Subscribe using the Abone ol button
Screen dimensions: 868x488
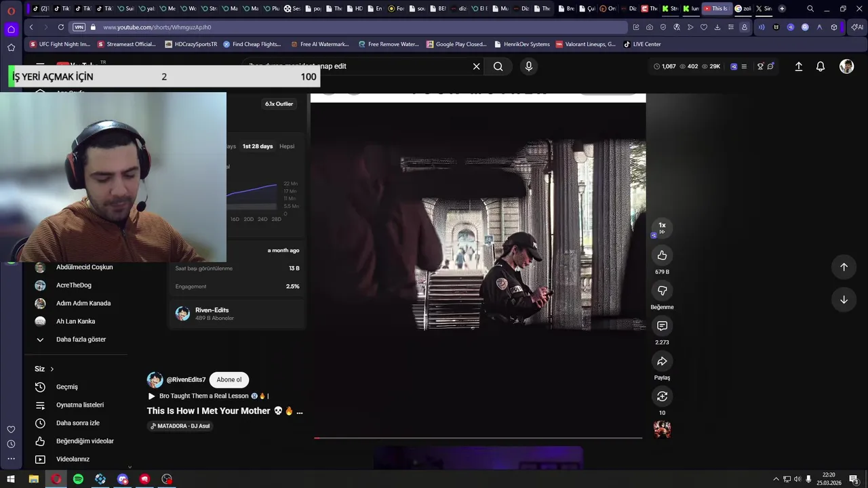coord(229,380)
